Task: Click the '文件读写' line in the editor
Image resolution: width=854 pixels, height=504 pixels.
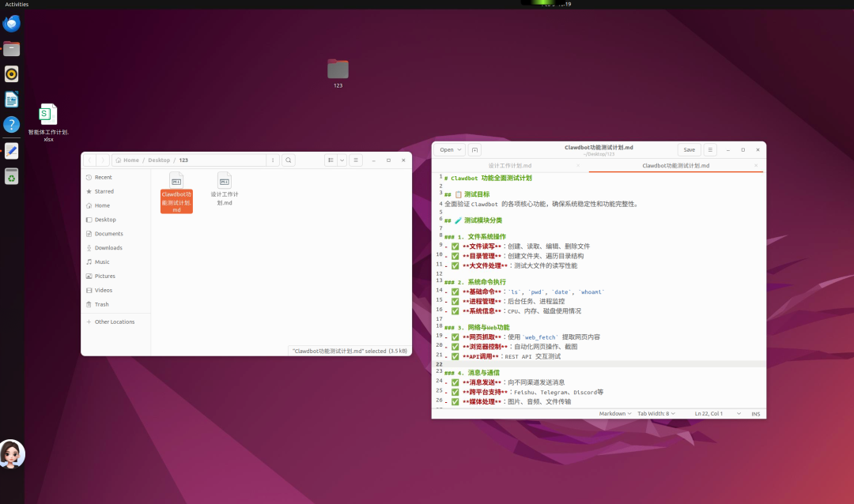Action: pos(517,246)
